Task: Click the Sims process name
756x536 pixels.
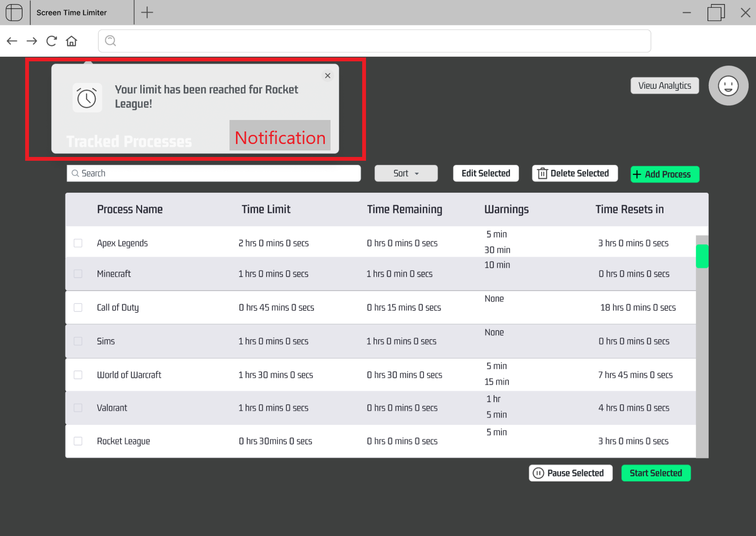Action: coord(106,341)
